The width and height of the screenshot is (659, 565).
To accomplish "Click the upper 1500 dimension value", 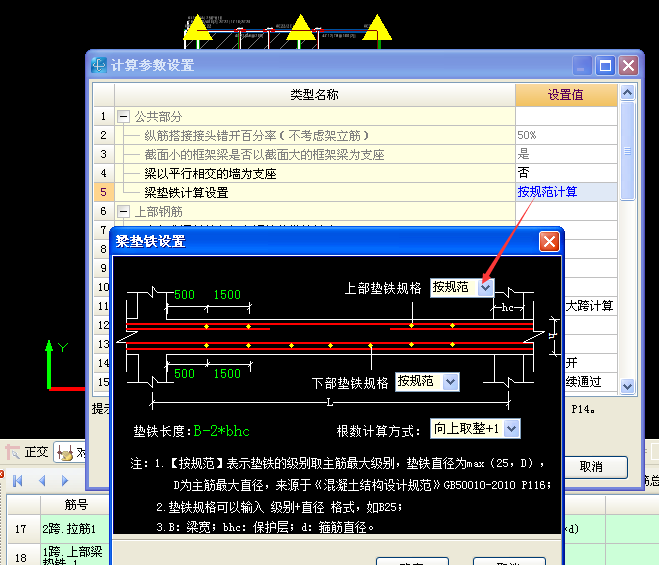I will click(x=227, y=295).
